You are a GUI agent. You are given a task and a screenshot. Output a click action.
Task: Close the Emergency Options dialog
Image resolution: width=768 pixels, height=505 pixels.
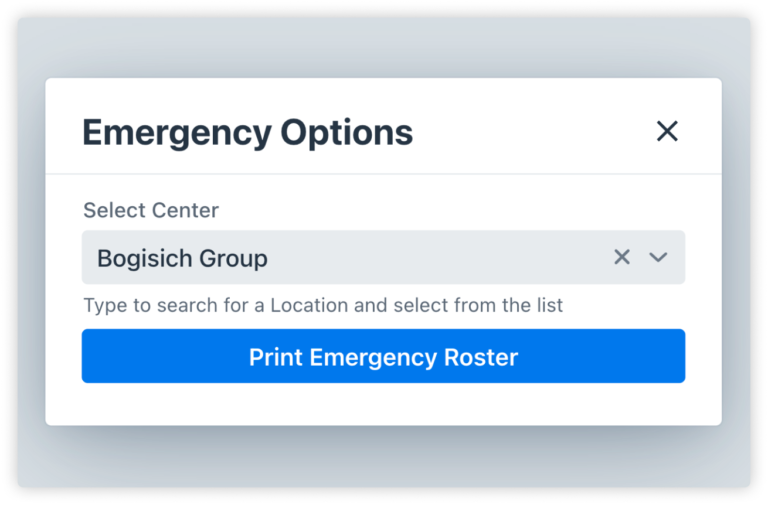click(667, 131)
